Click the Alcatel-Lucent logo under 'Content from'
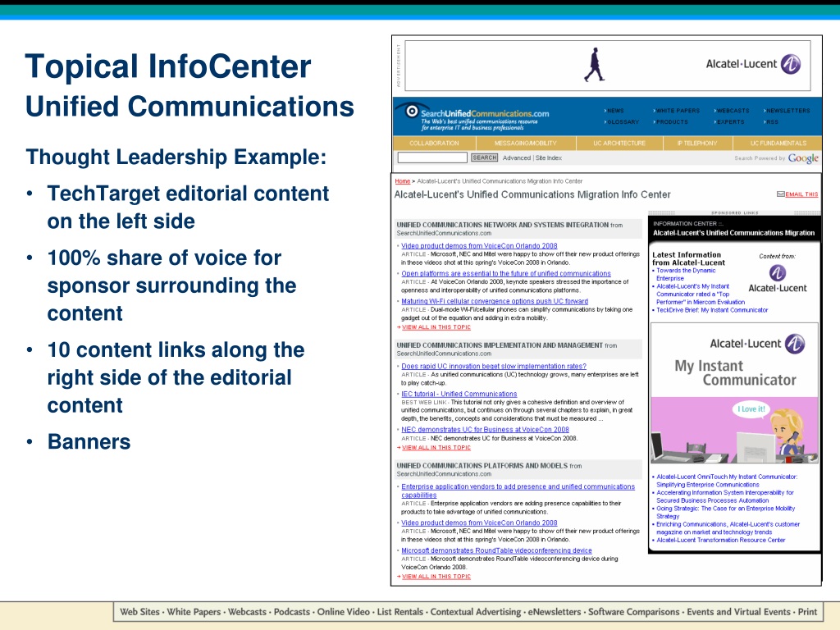This screenshot has width=840, height=630. (778, 280)
